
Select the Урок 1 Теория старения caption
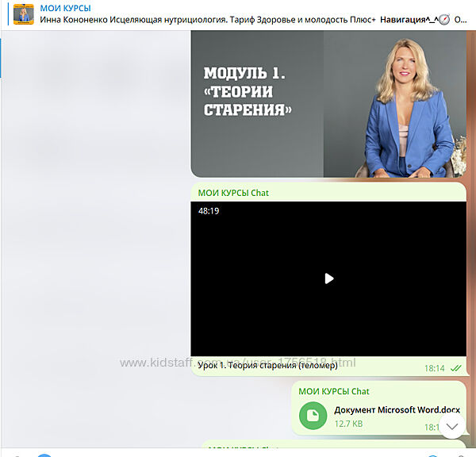[x=267, y=365]
